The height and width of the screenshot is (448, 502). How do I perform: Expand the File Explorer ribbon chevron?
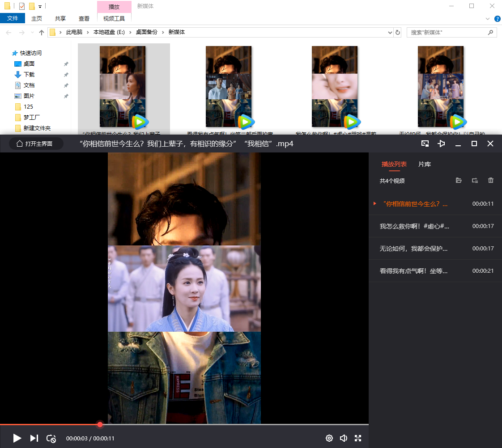coord(488,19)
